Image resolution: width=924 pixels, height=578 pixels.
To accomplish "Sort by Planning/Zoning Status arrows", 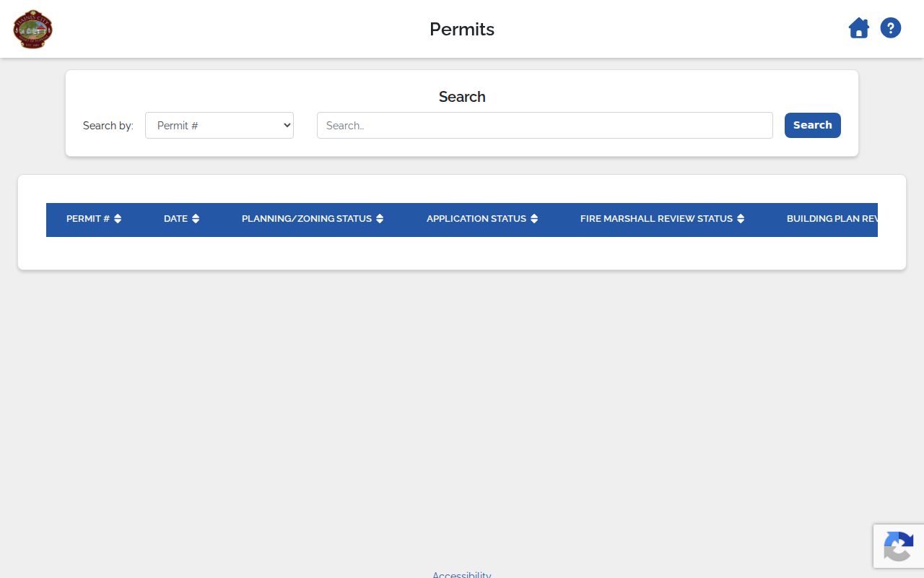I will 380,219.
